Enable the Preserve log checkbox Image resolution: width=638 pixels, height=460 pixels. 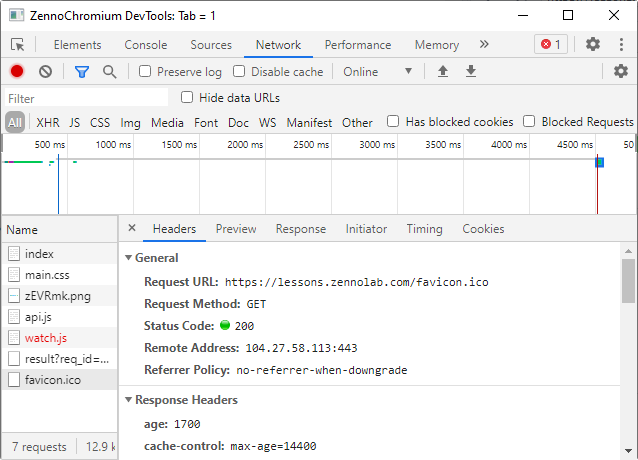pos(145,72)
